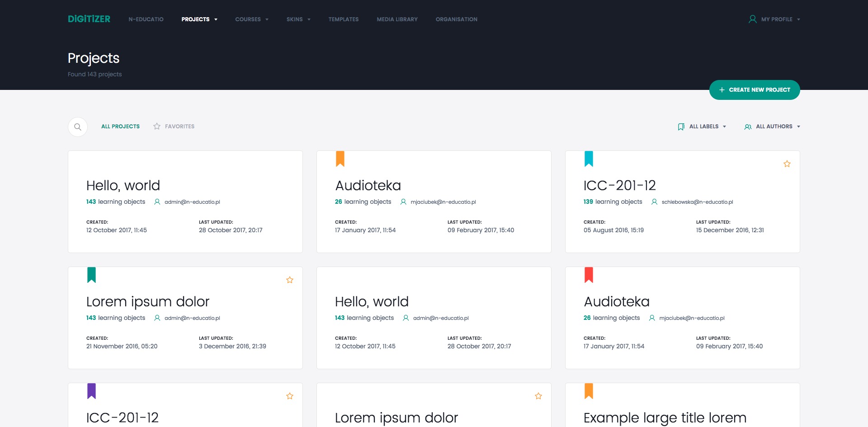Click the teal bookmark label on ICC-201-12 card
The image size is (868, 427).
coord(590,159)
